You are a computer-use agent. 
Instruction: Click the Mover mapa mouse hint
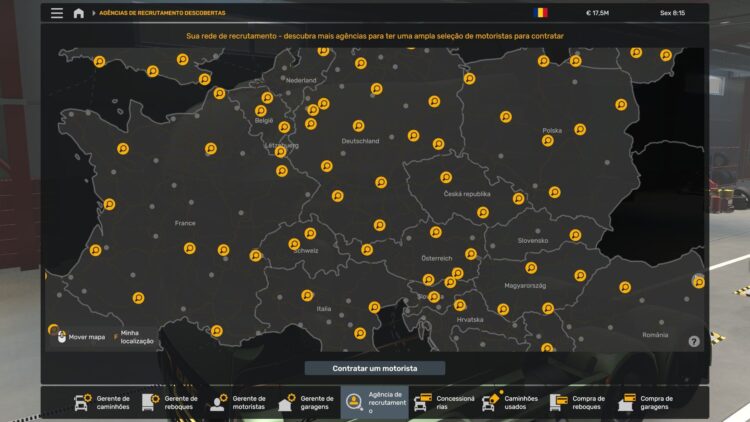coord(81,337)
